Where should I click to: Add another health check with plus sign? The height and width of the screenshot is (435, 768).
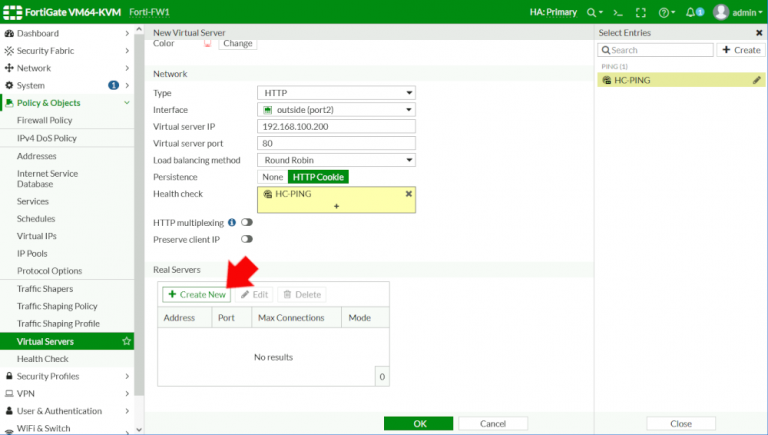coord(336,206)
